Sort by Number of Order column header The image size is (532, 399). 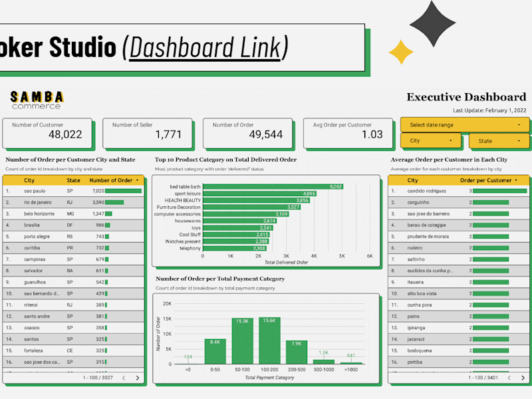pyautogui.click(x=114, y=180)
